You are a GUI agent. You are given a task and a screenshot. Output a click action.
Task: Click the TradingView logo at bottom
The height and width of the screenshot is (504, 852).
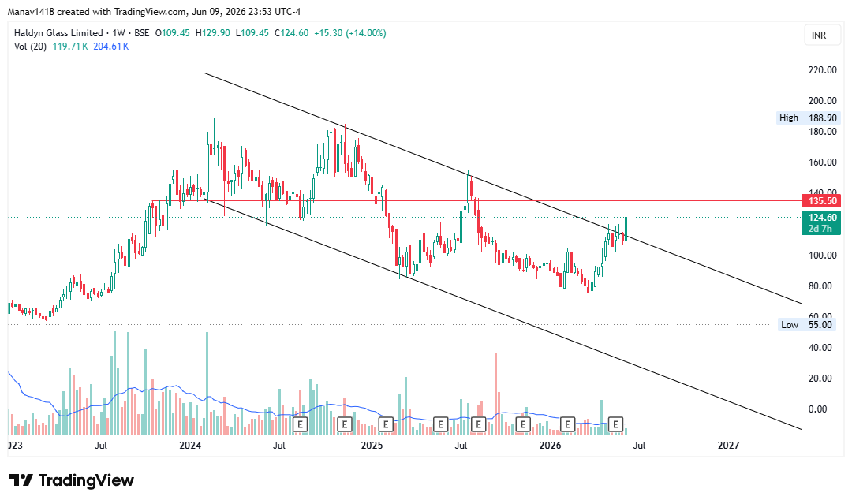71,480
